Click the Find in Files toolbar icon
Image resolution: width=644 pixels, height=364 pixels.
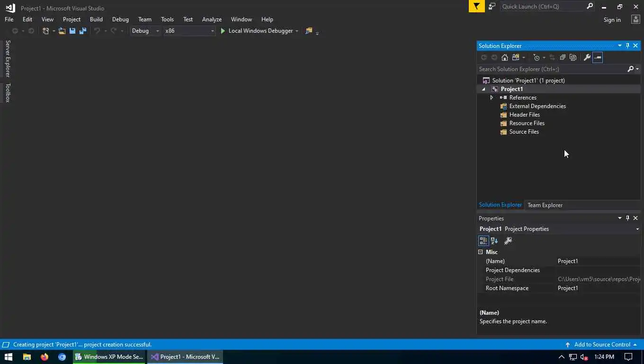[x=309, y=31]
